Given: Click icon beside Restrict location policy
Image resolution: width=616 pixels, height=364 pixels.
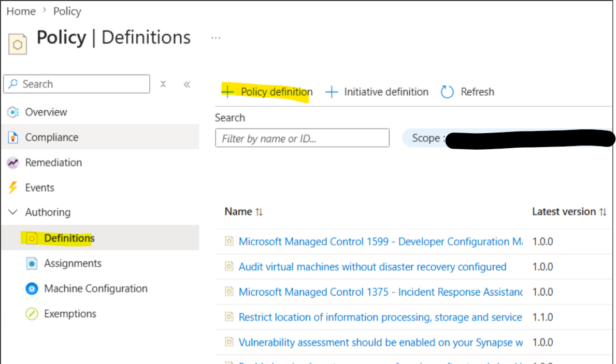Looking at the screenshot, I should coord(229,317).
